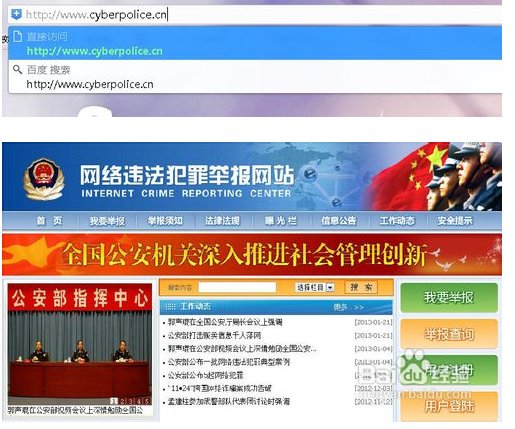Open the 我要举报 navigation tab
The height and width of the screenshot is (429, 515).
[x=107, y=221]
